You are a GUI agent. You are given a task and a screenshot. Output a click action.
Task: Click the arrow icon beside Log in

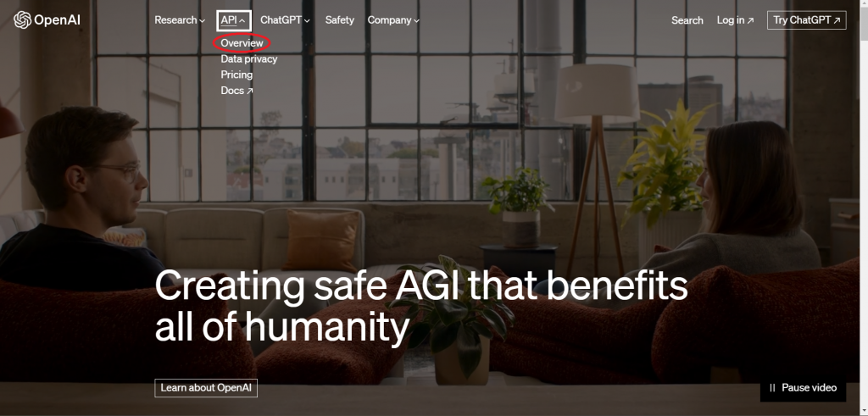(750, 20)
